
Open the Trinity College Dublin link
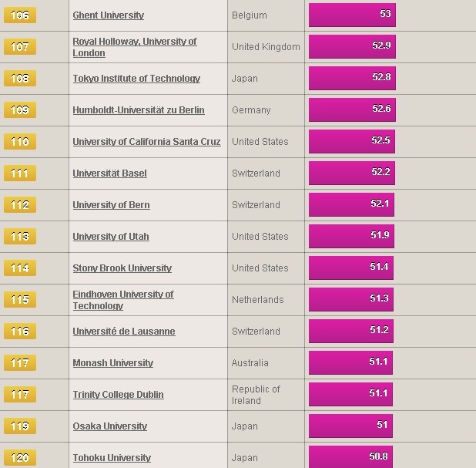click(118, 395)
